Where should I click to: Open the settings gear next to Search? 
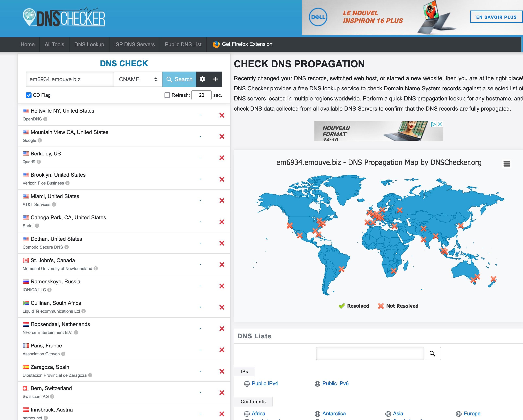[x=202, y=79]
